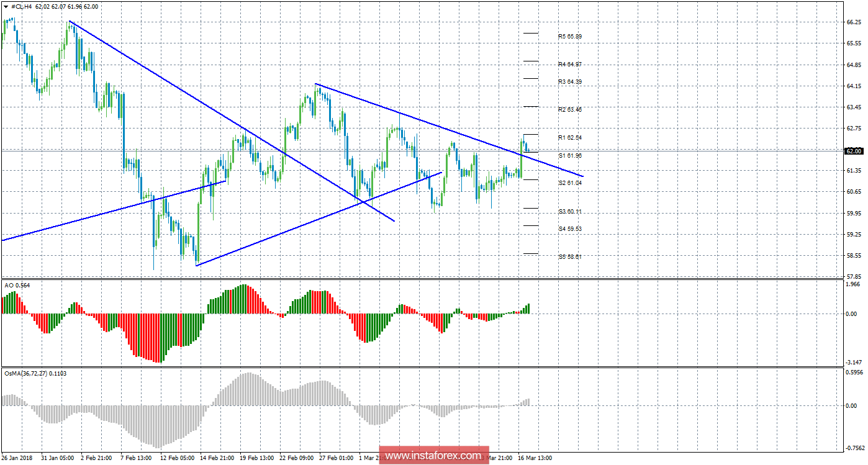The image size is (868, 465).
Task: Click the 12 Feb 05:00 time label
Action: click(x=178, y=459)
